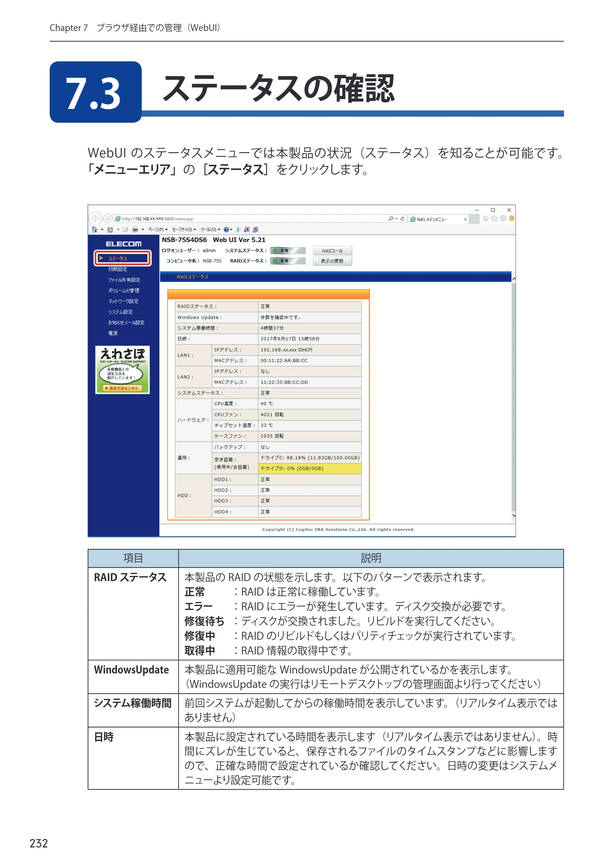The height and width of the screenshot is (868, 614).
Task: Open browser settings gear icon
Action: tap(503, 218)
